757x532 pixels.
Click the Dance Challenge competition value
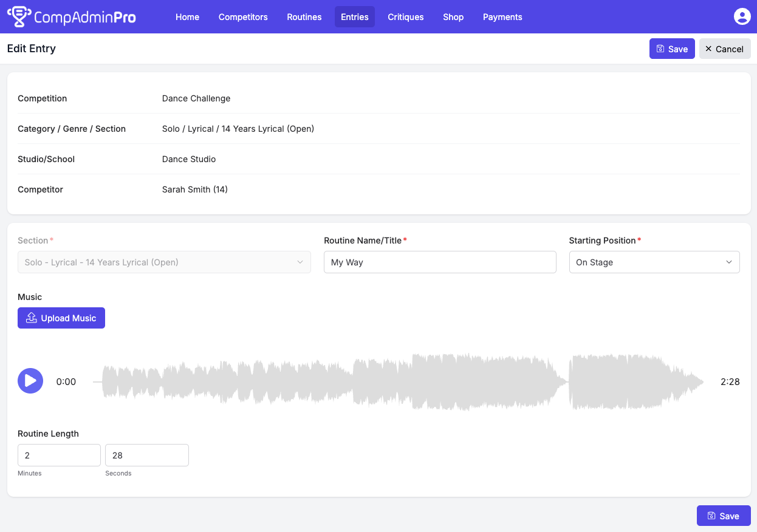coord(196,98)
